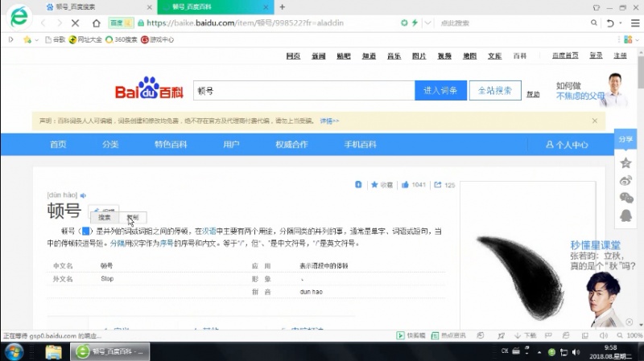Share to Weibo from sidebar
The image size is (644, 361).
point(625,180)
